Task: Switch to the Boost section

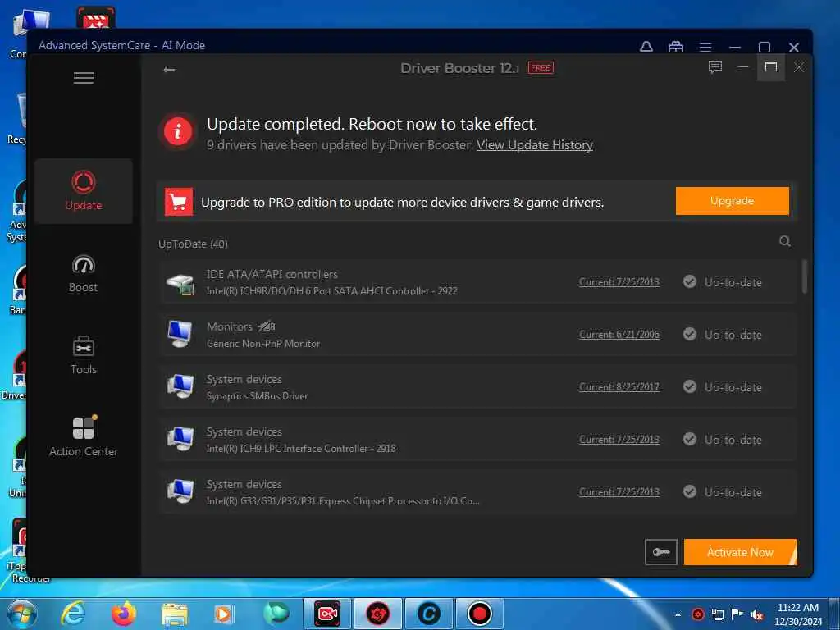Action: [x=84, y=274]
